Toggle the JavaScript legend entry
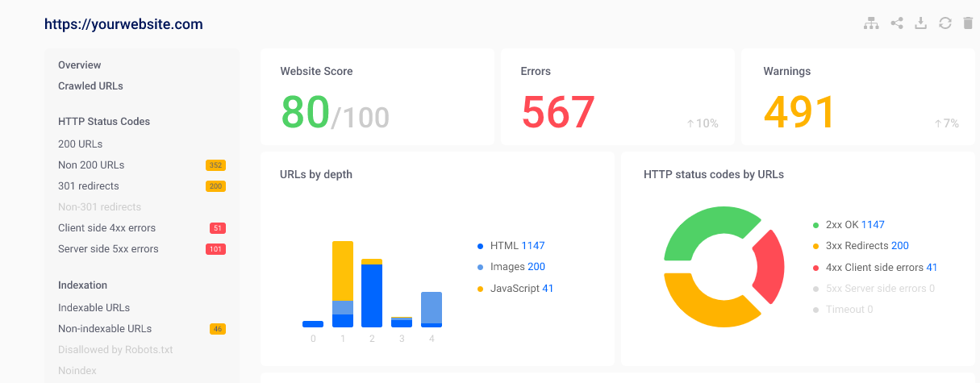 [x=519, y=288]
